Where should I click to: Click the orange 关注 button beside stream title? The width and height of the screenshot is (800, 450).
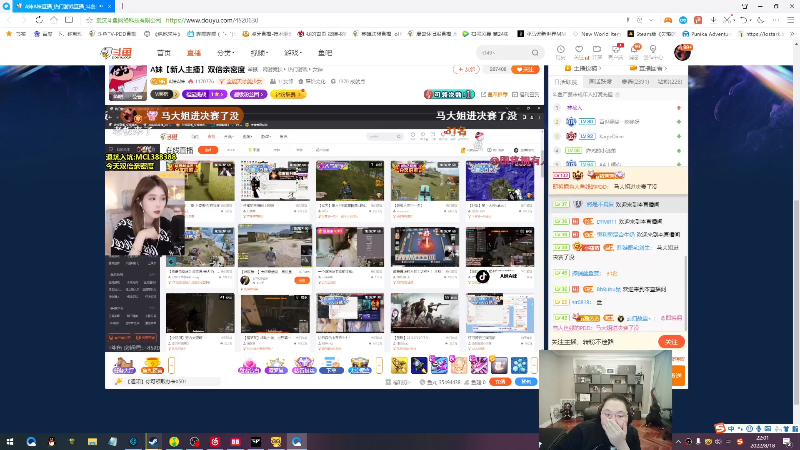[525, 69]
